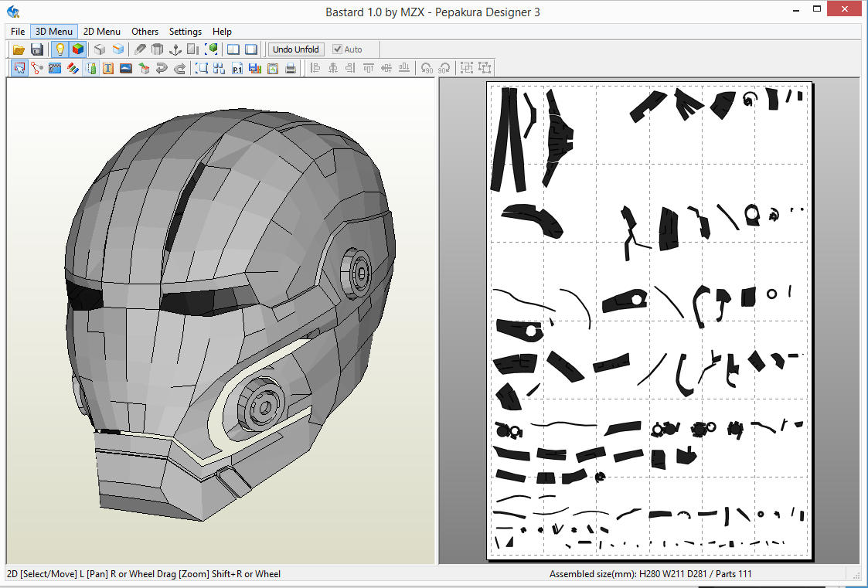Save the project using the floppy disk icon

[37, 49]
